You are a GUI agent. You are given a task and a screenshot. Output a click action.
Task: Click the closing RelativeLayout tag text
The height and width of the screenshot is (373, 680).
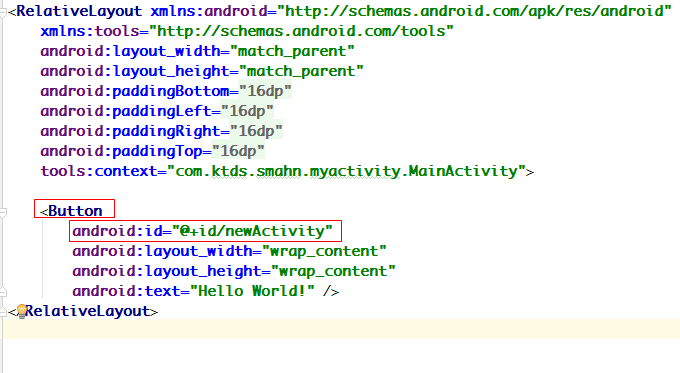tap(83, 311)
